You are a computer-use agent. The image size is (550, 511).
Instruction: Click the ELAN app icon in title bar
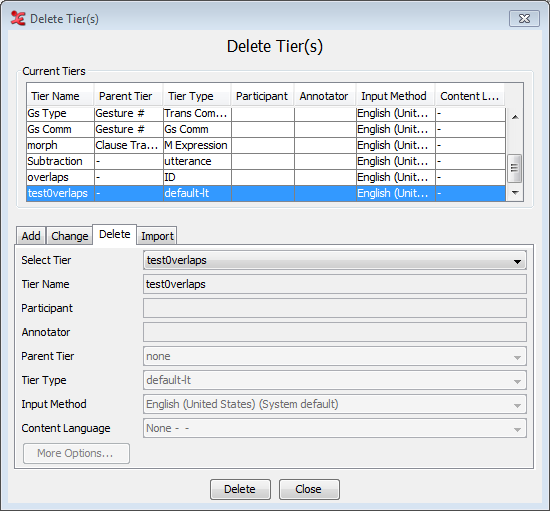[18, 18]
